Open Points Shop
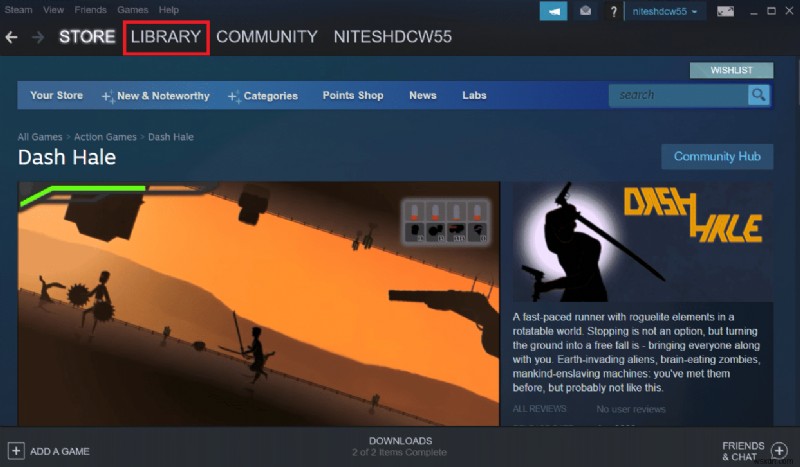The height and width of the screenshot is (467, 800). click(x=353, y=95)
